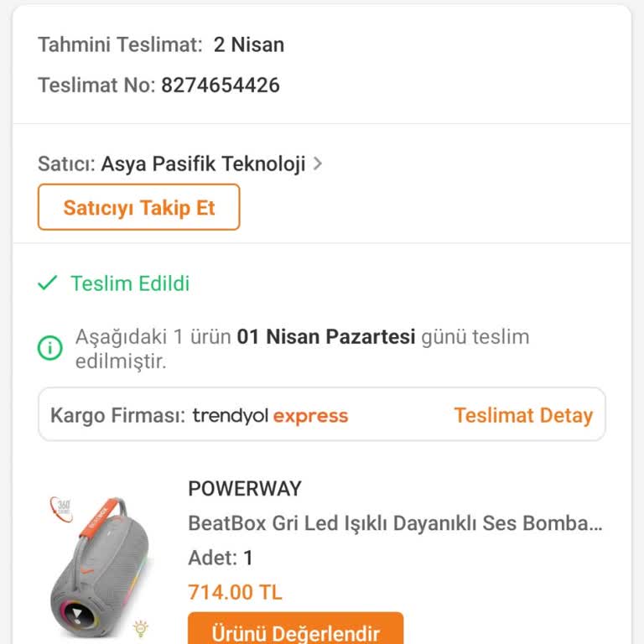Screen dimensions: 644x644
Task: Click the Tahmini Teslimat 2 Nisan date
Action: click(248, 44)
